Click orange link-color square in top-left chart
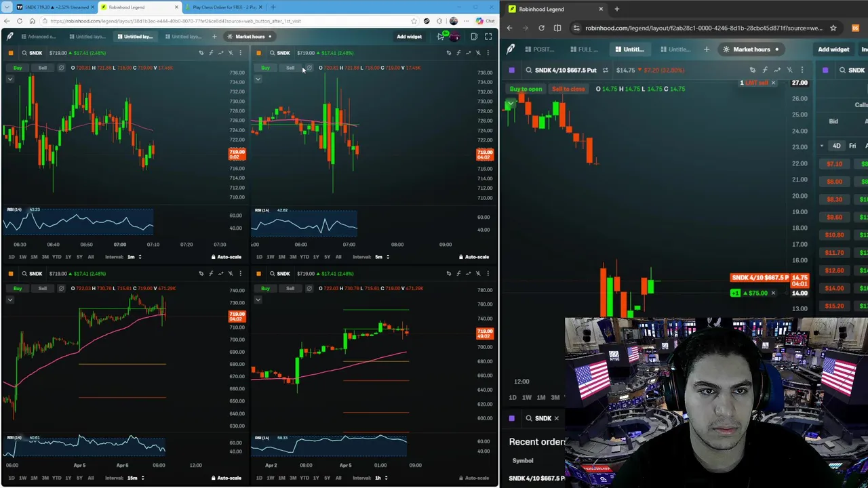This screenshot has height=488, width=868. click(x=10, y=53)
